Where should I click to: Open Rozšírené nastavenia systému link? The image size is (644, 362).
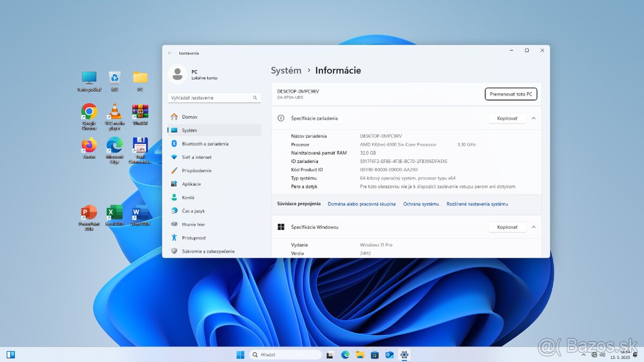point(477,204)
